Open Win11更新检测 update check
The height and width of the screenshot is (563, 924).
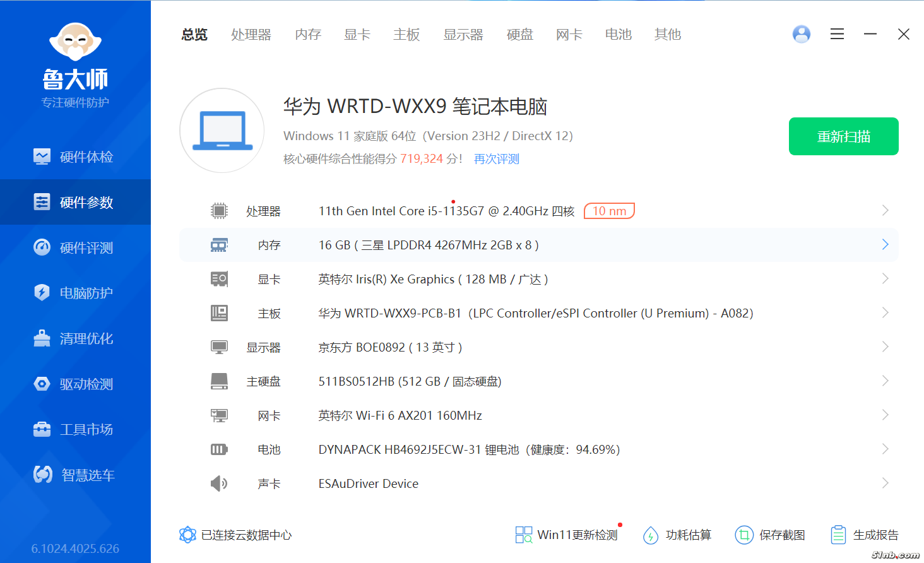point(567,535)
